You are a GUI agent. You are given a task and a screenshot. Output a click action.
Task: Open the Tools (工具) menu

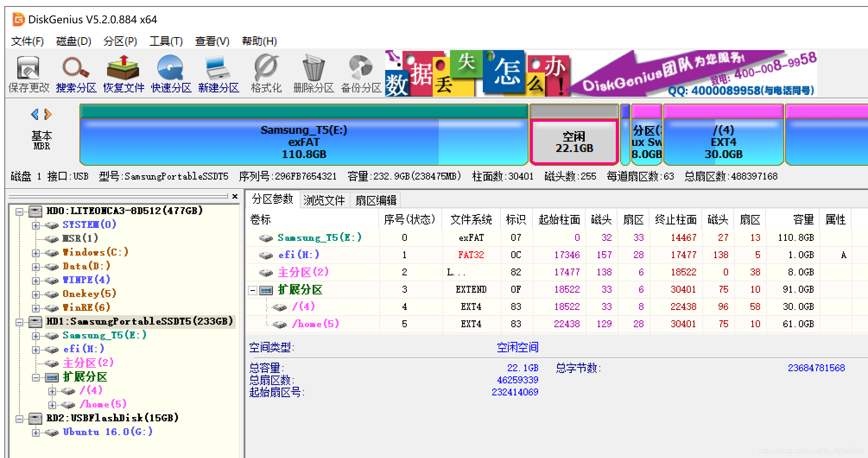[x=166, y=41]
